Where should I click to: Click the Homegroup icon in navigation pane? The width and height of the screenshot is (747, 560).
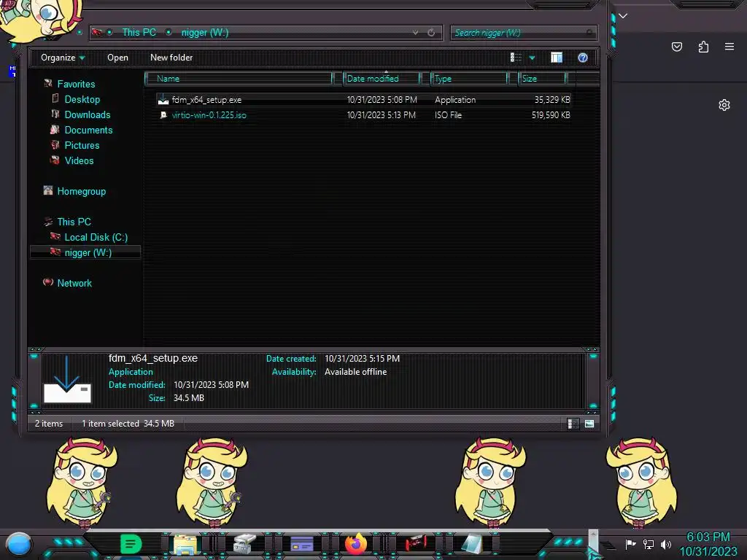pos(48,190)
